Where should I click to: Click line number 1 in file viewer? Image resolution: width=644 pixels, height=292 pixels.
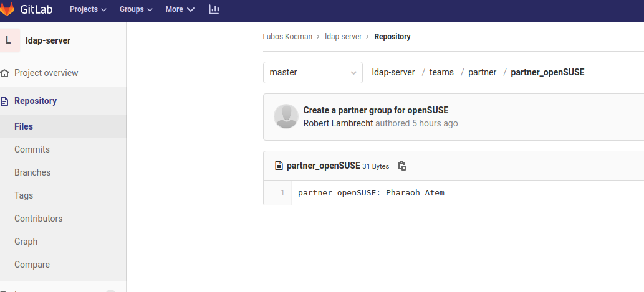pos(282,193)
